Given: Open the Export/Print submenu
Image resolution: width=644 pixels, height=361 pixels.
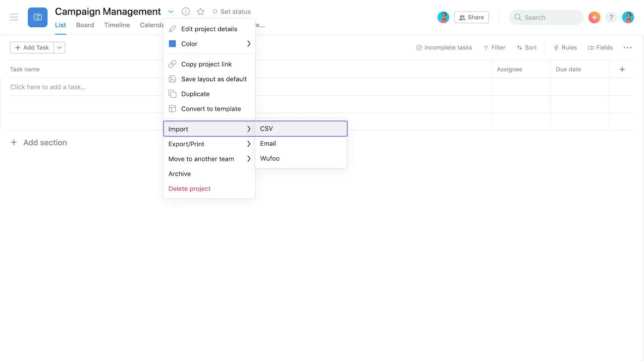Looking at the screenshot, I should (x=186, y=144).
